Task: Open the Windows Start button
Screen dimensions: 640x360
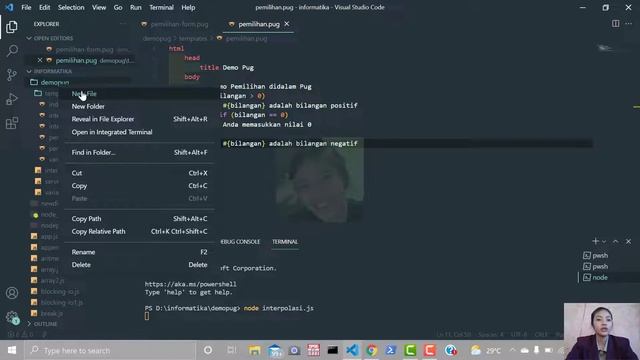Action: click(12, 350)
